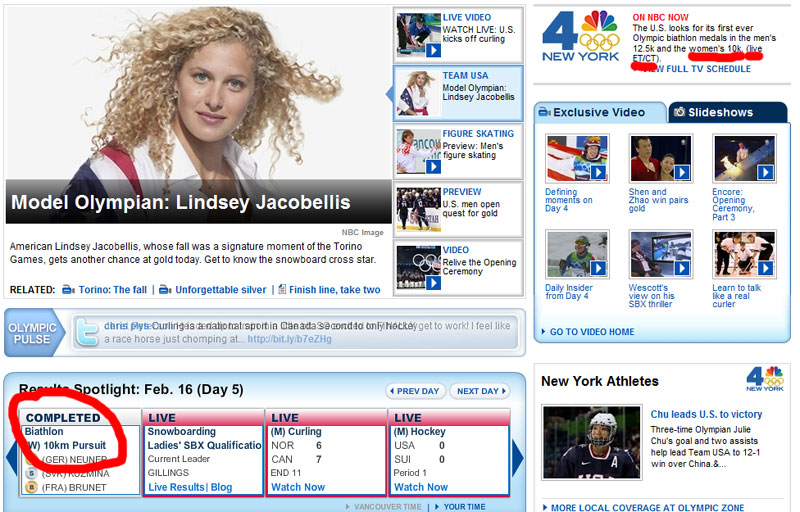800x512 pixels.
Task: Play Daily Insider from Day 4 video
Action: click(577, 254)
